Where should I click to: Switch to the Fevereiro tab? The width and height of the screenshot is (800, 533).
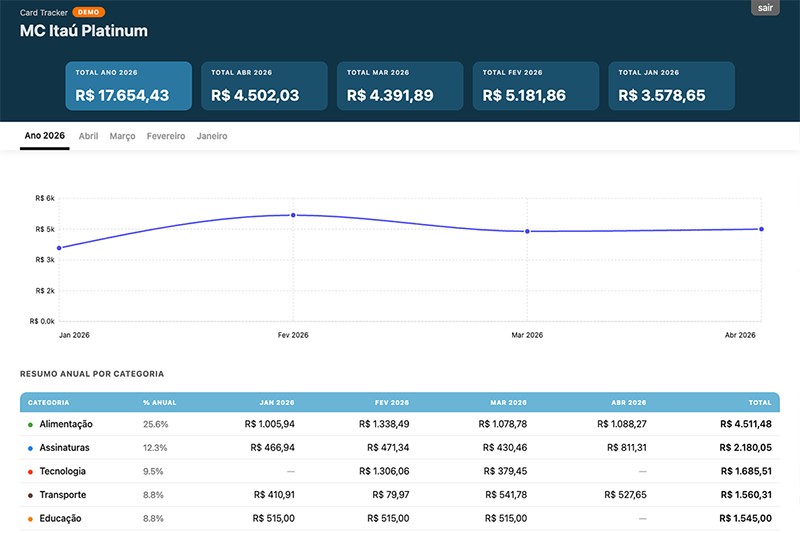tap(166, 136)
